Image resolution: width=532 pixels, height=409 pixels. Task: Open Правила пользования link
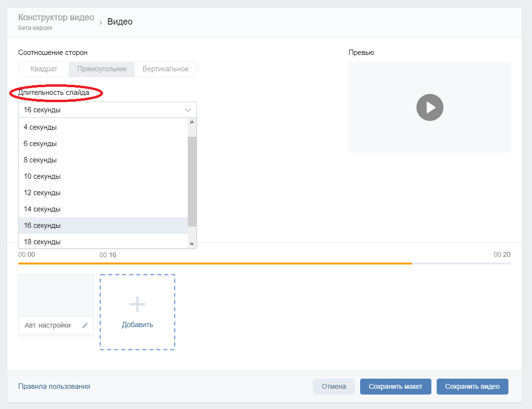point(54,386)
